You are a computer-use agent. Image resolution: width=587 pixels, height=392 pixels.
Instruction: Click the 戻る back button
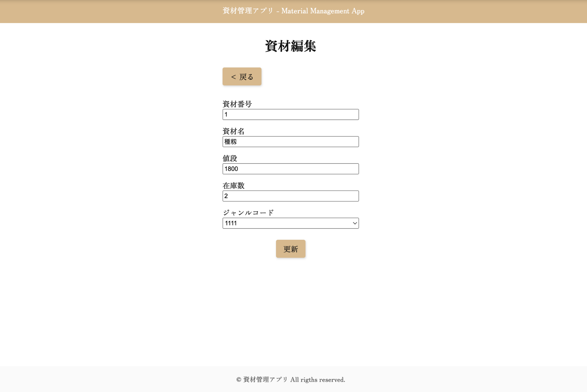point(242,77)
